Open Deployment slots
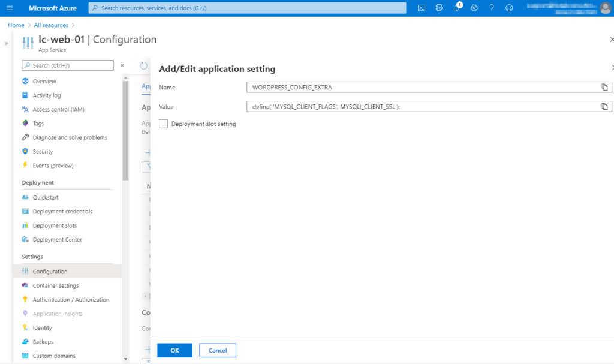This screenshot has height=364, width=614. (x=55, y=225)
